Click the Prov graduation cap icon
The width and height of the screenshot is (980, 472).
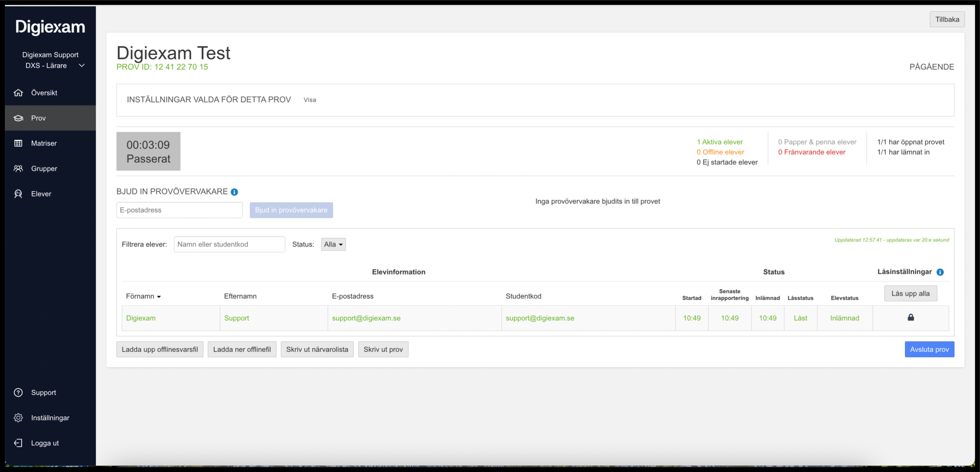pos(18,118)
